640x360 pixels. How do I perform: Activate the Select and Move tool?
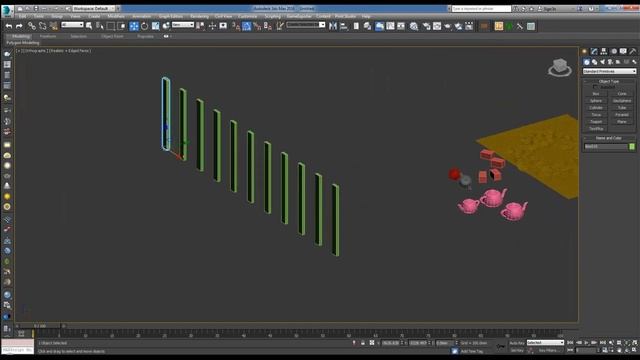(x=134, y=26)
